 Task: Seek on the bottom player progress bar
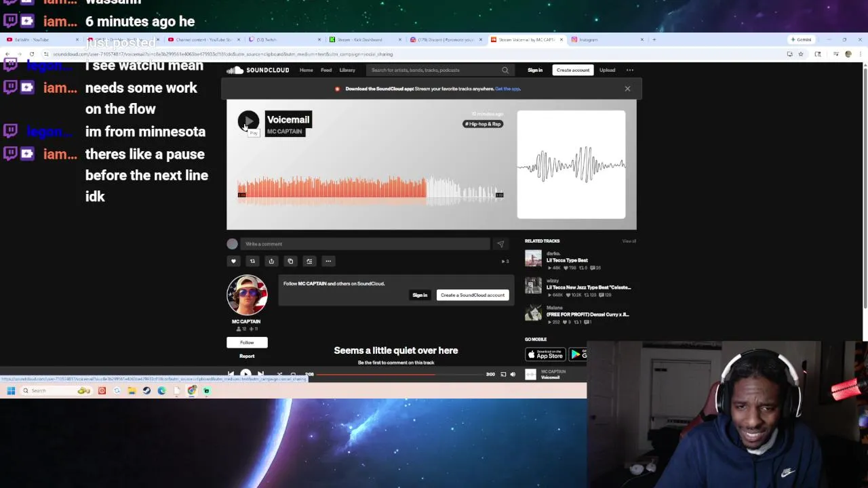(x=400, y=374)
